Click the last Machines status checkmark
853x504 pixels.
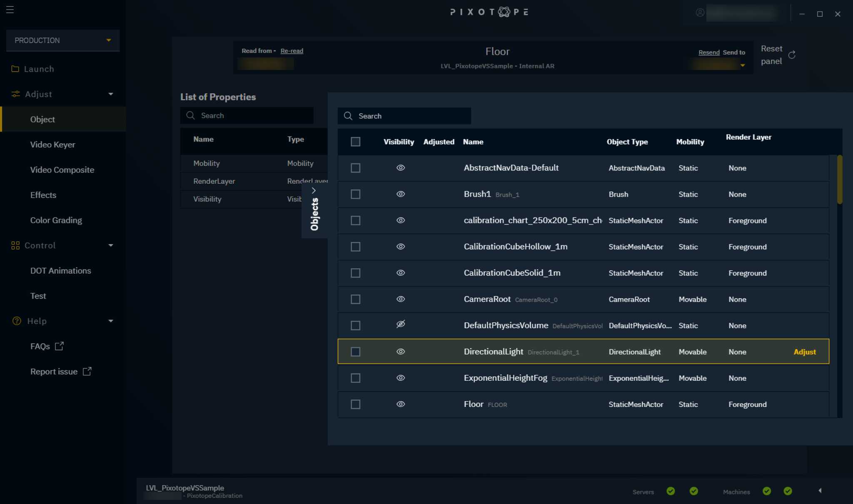788,492
